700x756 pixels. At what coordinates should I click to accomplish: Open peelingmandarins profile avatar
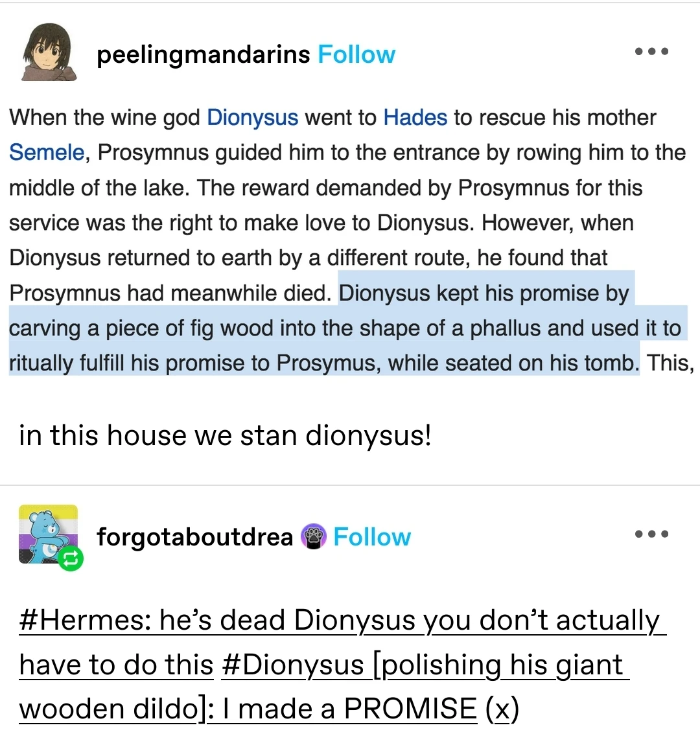point(49,52)
